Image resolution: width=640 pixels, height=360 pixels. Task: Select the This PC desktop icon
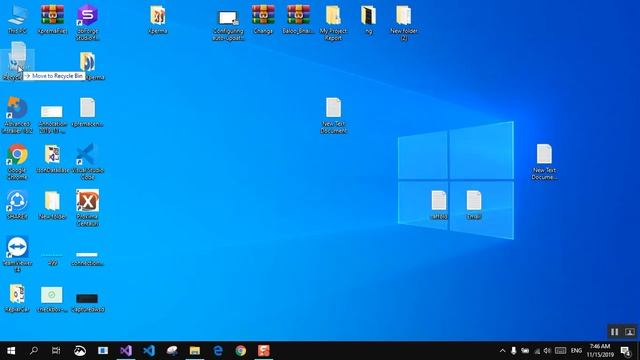coord(17,19)
